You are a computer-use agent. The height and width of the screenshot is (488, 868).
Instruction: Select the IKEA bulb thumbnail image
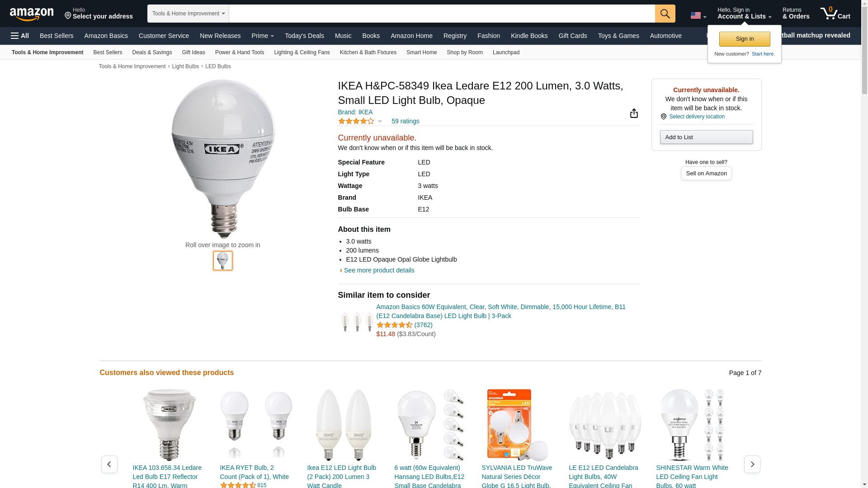(223, 261)
